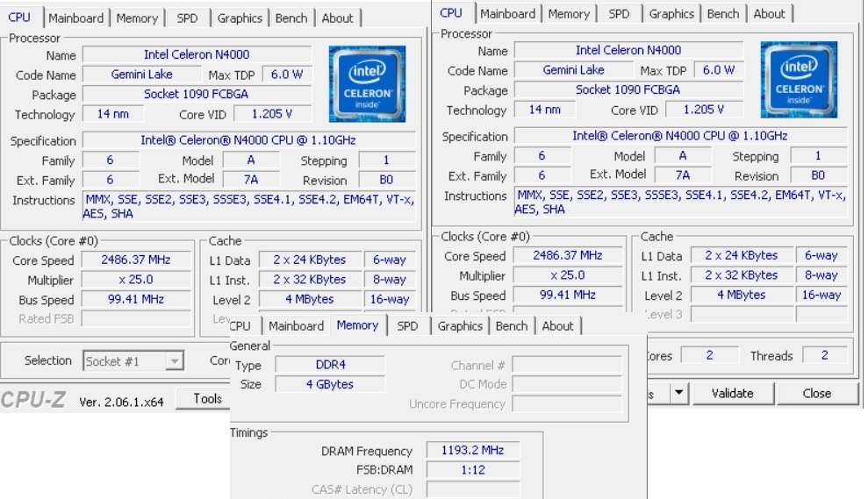Click the FSB:DRAM ratio field
This screenshot has height=499, width=868.
[x=473, y=470]
